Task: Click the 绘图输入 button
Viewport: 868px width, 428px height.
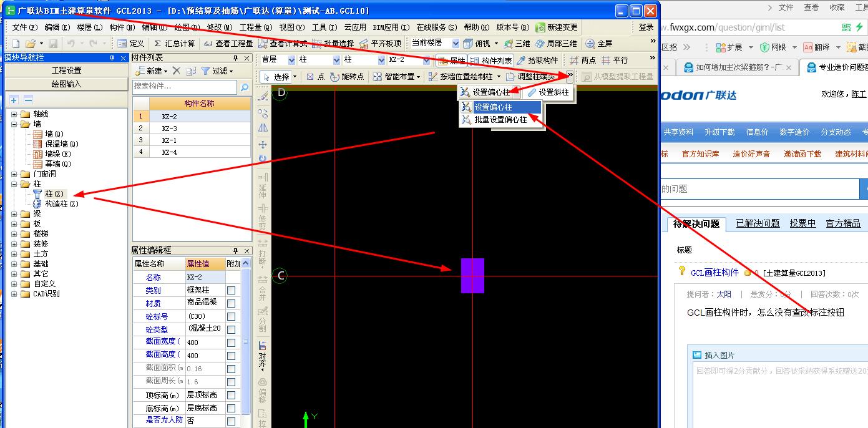Action: pos(66,84)
